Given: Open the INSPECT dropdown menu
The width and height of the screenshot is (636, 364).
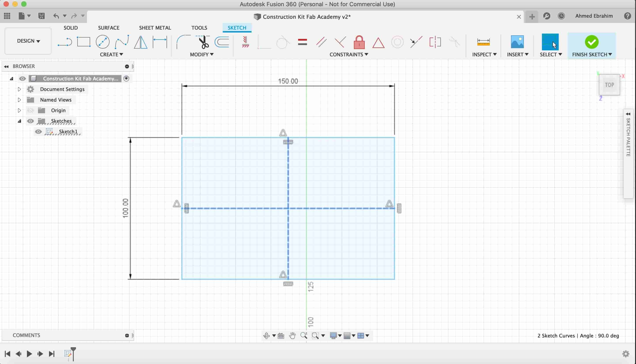Looking at the screenshot, I should point(484,55).
